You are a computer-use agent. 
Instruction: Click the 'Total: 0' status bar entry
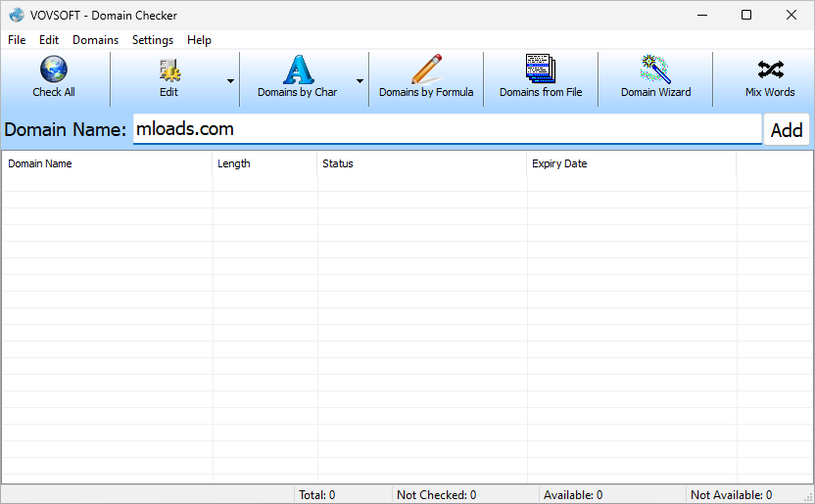tap(317, 495)
